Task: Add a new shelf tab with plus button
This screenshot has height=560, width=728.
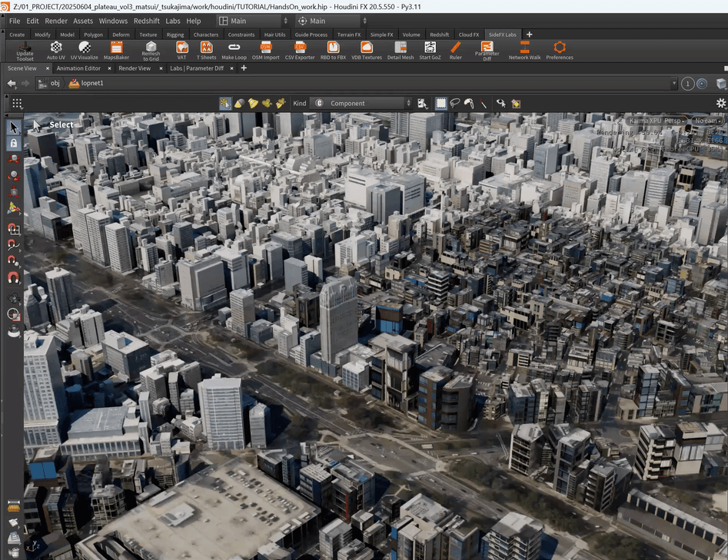Action: coord(529,35)
